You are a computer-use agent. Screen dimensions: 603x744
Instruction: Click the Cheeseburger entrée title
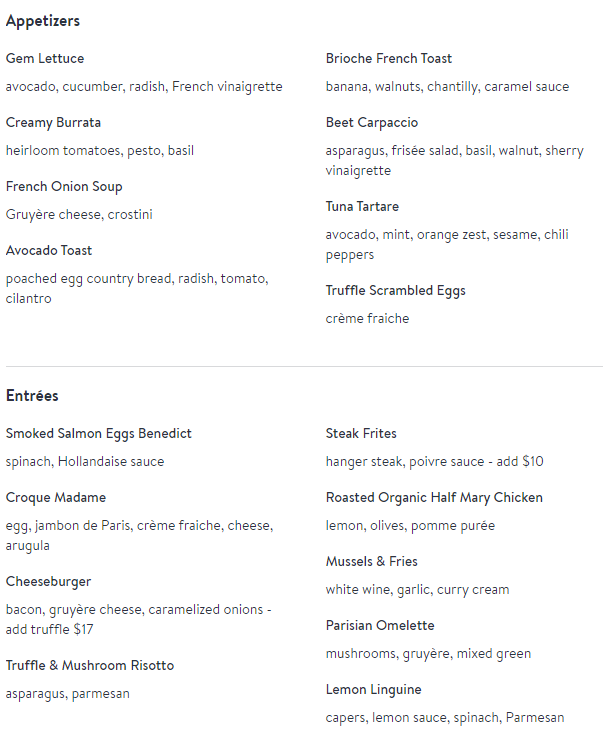click(48, 582)
